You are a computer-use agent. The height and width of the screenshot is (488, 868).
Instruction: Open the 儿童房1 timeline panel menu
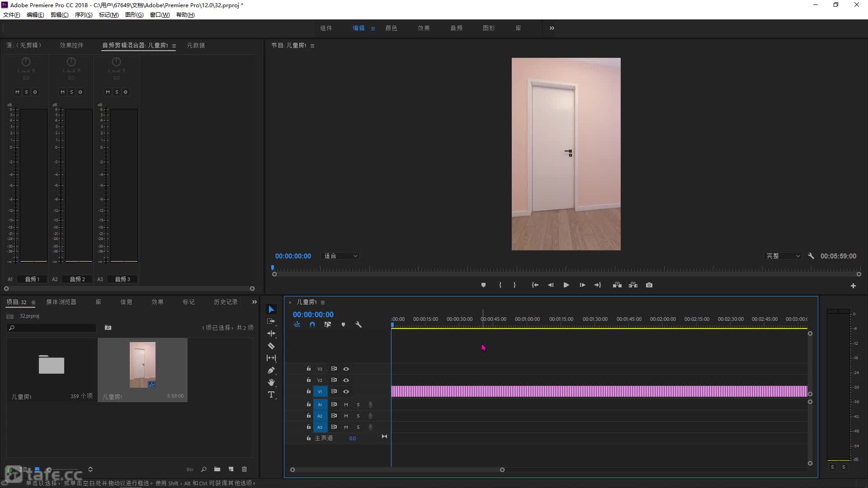pyautogui.click(x=322, y=302)
